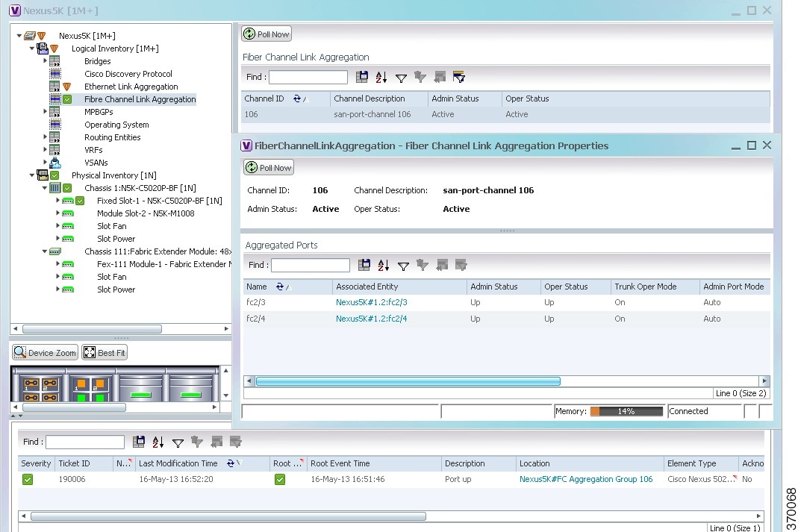Expand the MPBGPs tree node
The image size is (798, 532).
45,112
